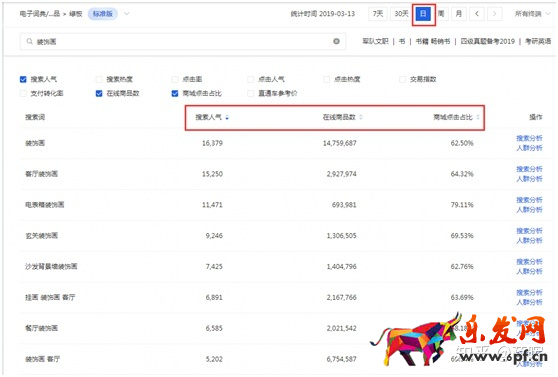Screen dimensions: 558x377
Task: Sort by 商城点击占比 column arrow
Action: pos(478,117)
